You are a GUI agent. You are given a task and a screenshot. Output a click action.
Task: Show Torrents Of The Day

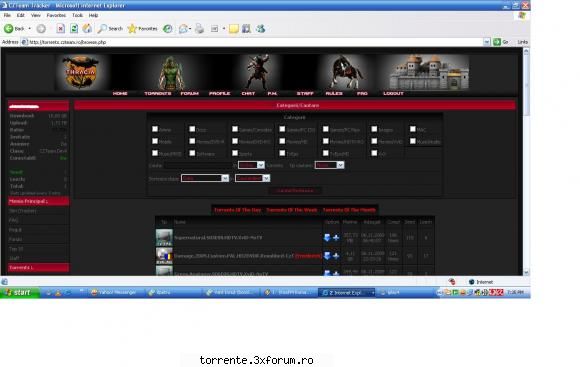pos(237,210)
